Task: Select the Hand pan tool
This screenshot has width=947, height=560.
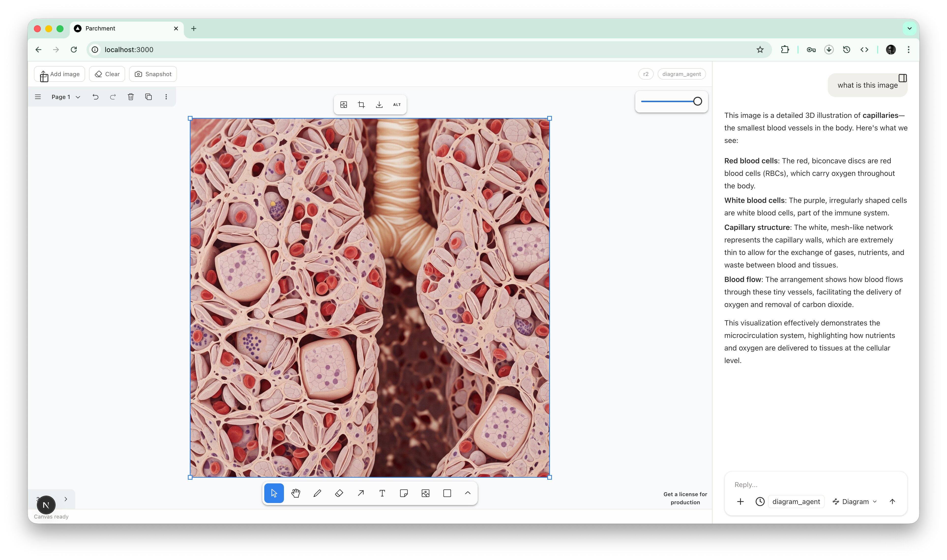Action: point(296,493)
